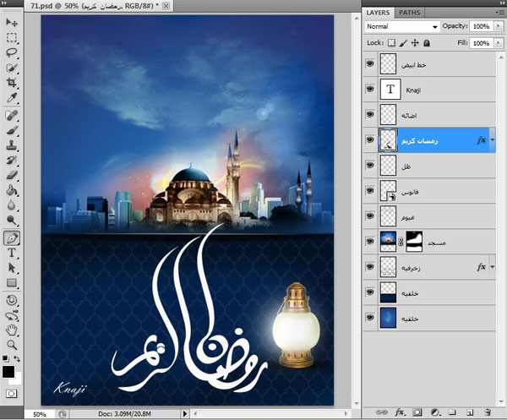Select the Hand tool

[12, 330]
